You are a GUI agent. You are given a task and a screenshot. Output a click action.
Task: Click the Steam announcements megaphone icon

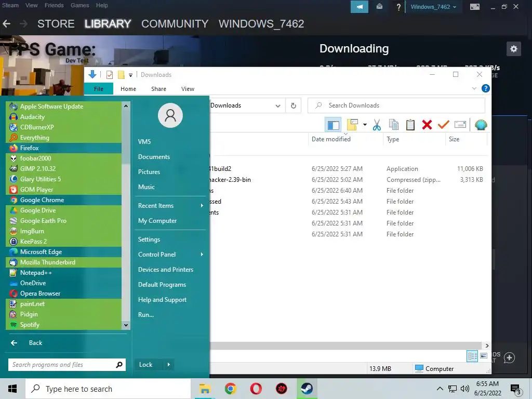[x=360, y=7]
